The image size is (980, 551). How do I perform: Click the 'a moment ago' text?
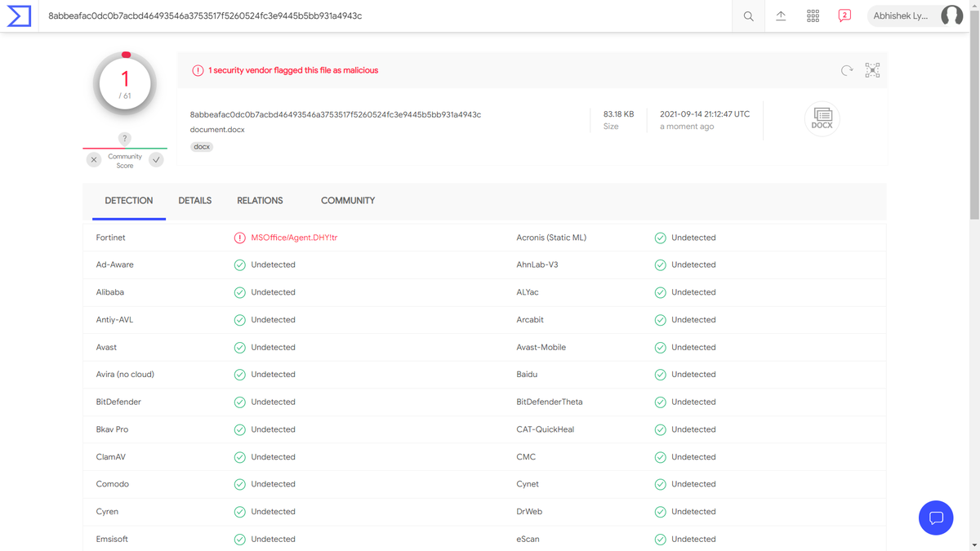coord(687,127)
